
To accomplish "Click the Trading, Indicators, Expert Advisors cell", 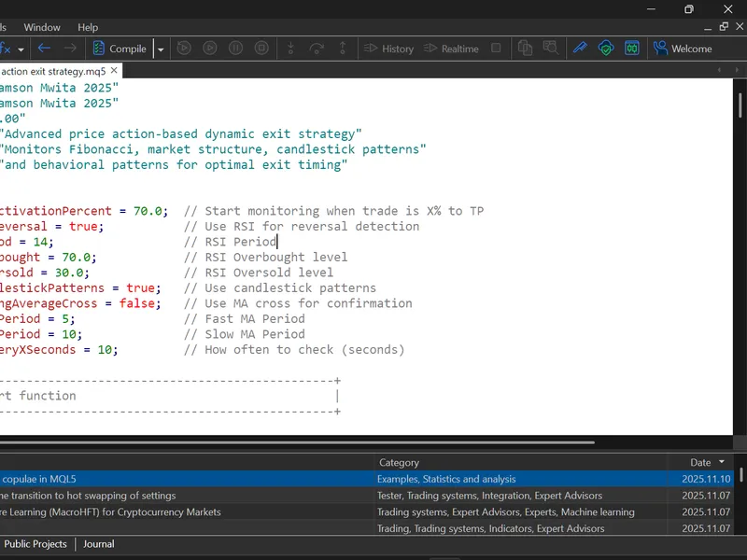I will [491, 528].
